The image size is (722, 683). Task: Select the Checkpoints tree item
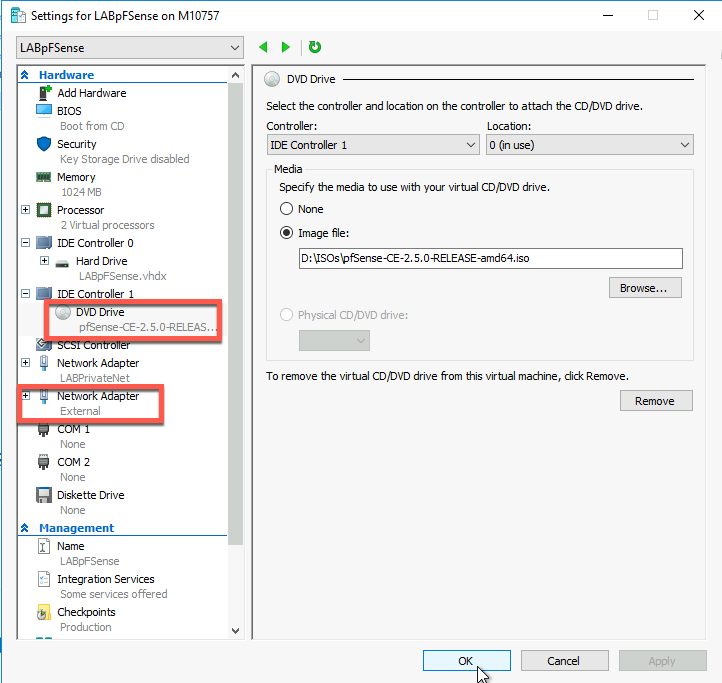[x=86, y=612]
